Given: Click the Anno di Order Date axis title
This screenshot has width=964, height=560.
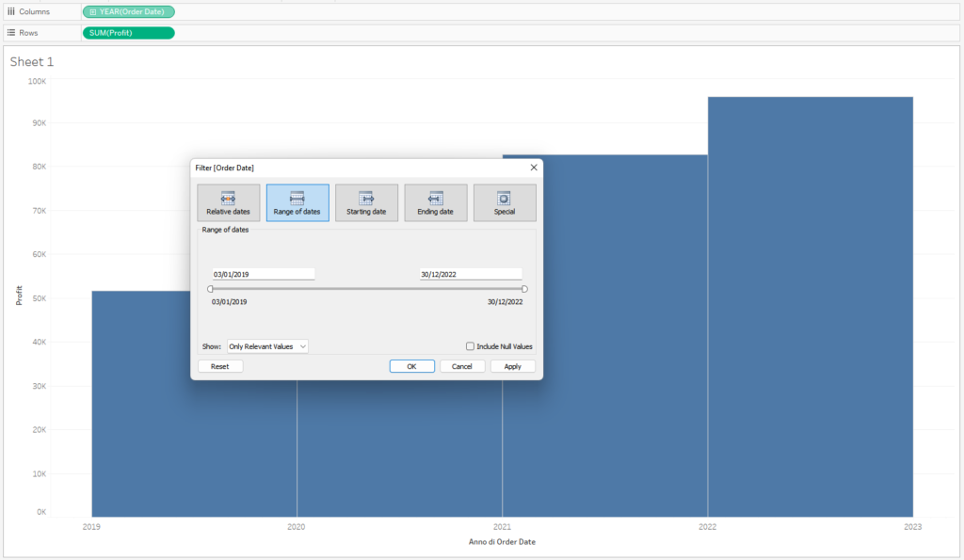Looking at the screenshot, I should click(x=503, y=542).
